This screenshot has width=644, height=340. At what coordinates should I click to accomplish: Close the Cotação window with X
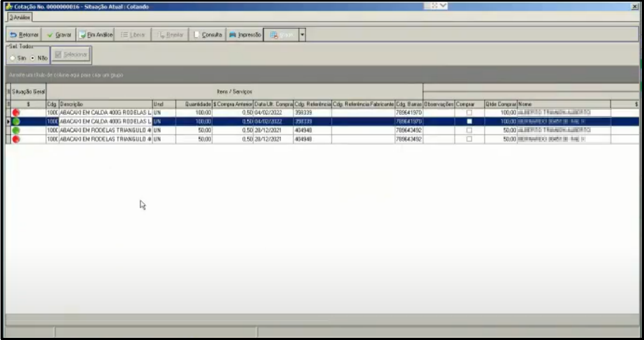coord(634,6)
